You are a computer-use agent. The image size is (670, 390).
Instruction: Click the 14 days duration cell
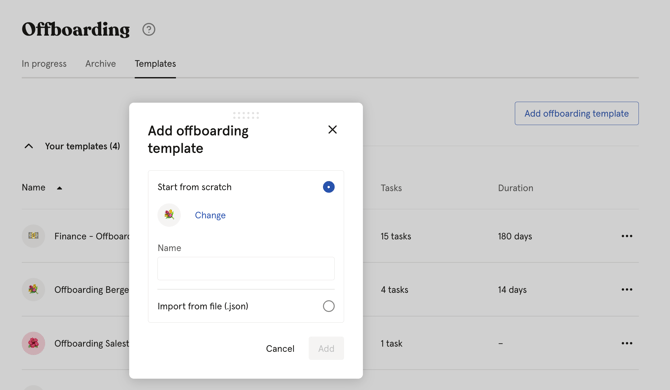click(x=512, y=290)
